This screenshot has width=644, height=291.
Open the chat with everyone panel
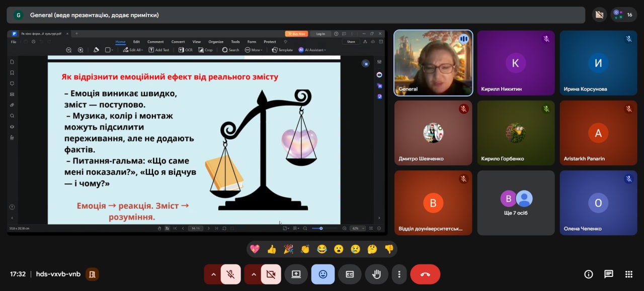tap(608, 274)
